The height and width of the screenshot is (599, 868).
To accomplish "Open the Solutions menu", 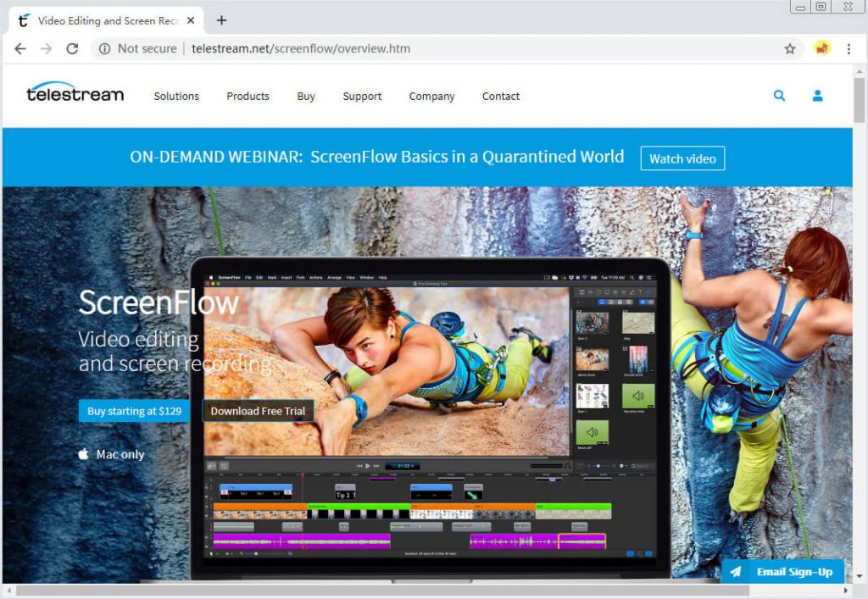I will coord(176,97).
